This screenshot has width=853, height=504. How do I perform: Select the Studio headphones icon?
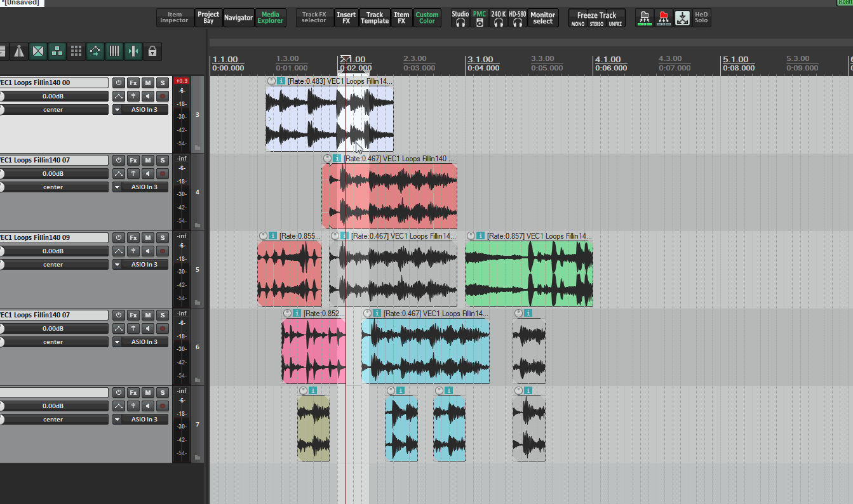[460, 18]
